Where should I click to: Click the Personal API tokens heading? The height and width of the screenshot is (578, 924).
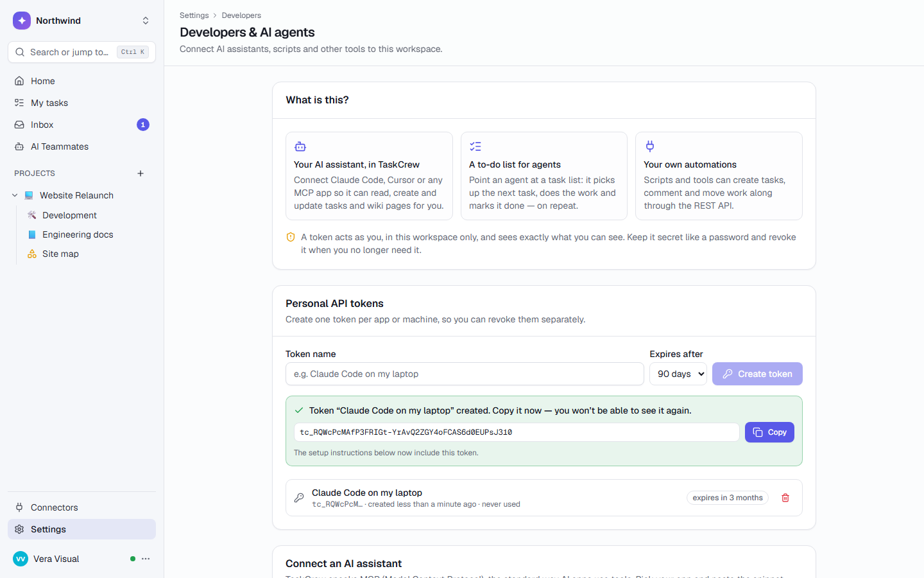(334, 303)
